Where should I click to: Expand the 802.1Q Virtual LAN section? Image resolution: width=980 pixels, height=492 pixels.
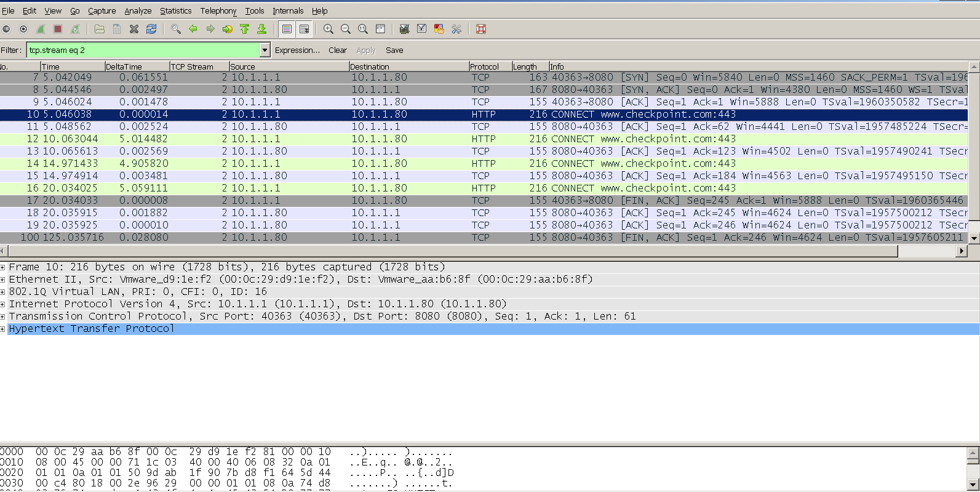point(3,292)
